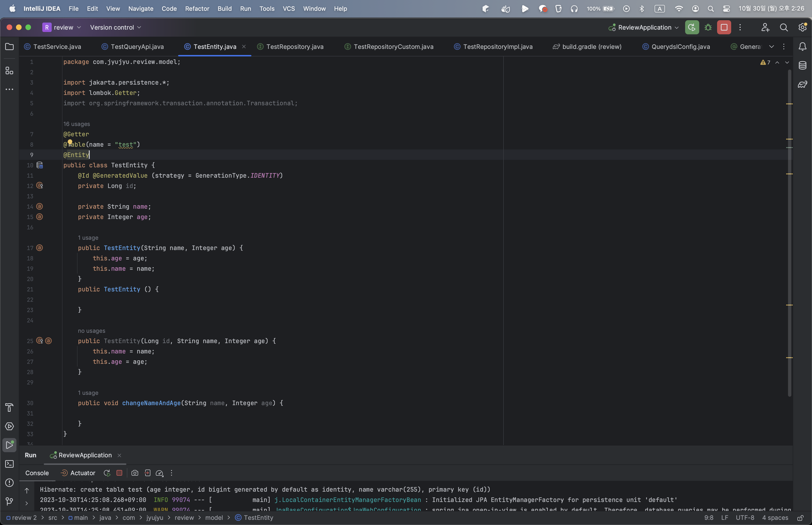Open line separator LF selector
Viewport: 812px width, 525px height.
725,518
